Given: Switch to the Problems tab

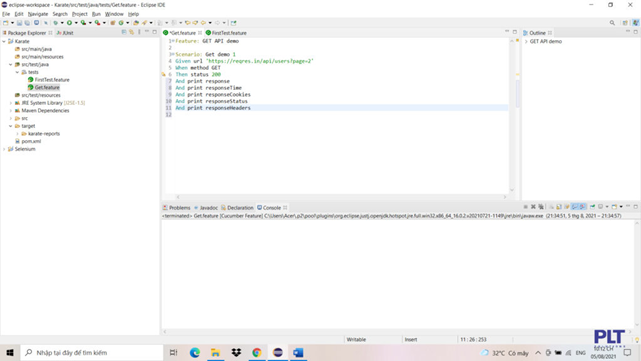Looking at the screenshot, I should (177, 208).
